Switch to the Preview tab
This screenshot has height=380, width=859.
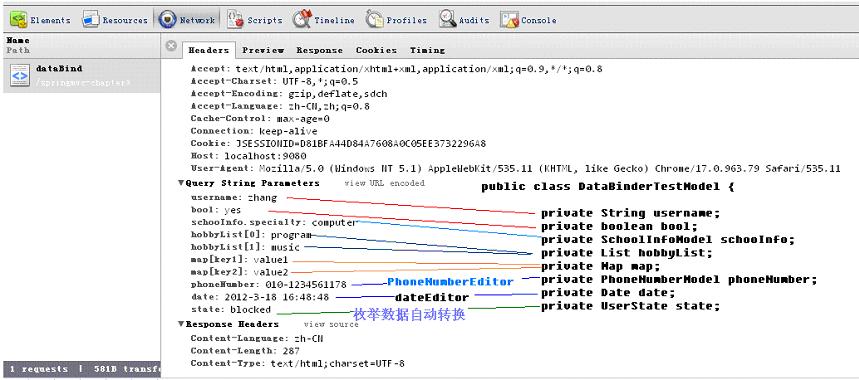263,50
